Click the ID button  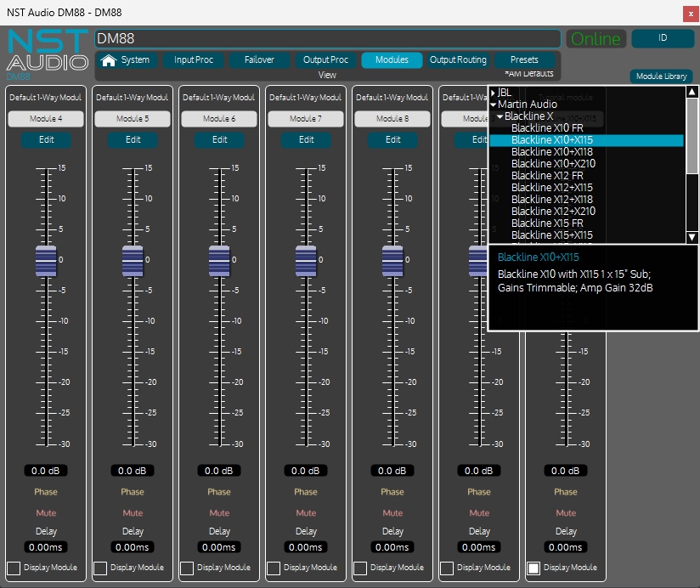click(x=663, y=38)
